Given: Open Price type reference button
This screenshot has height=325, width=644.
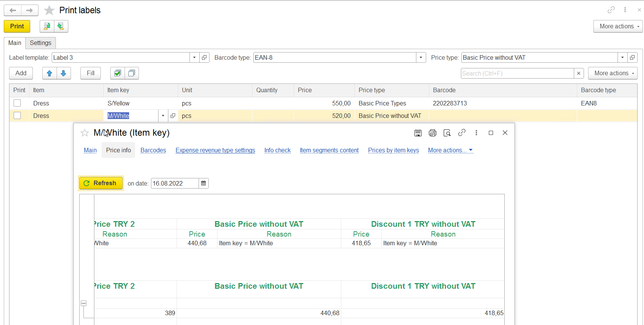Looking at the screenshot, I should point(632,57).
